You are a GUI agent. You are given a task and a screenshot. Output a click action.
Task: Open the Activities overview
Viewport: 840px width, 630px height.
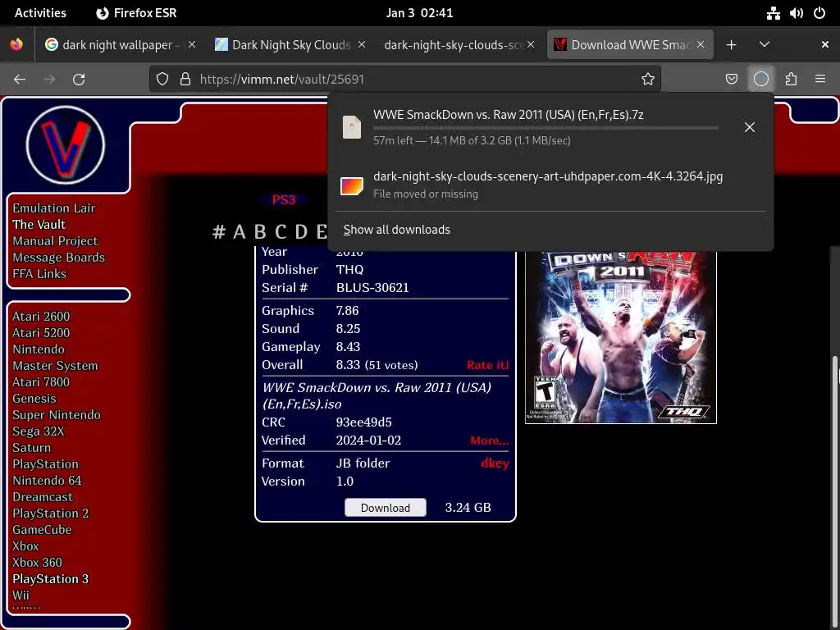click(x=40, y=13)
